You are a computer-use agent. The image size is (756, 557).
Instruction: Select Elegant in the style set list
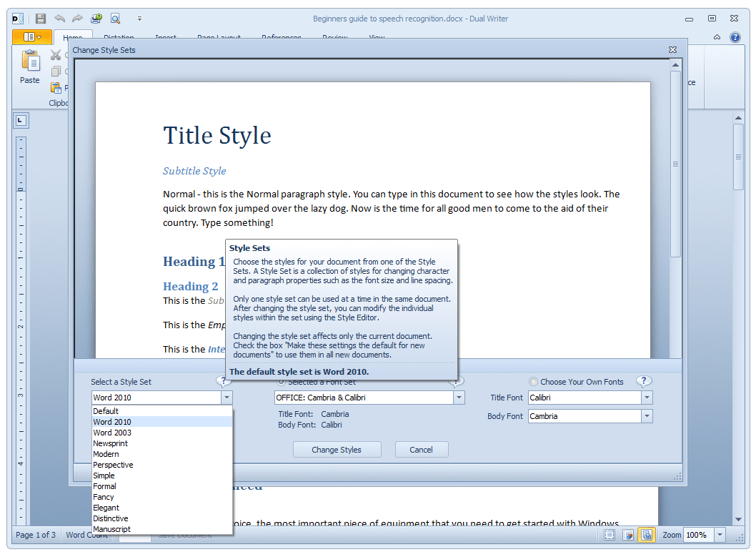(x=106, y=508)
